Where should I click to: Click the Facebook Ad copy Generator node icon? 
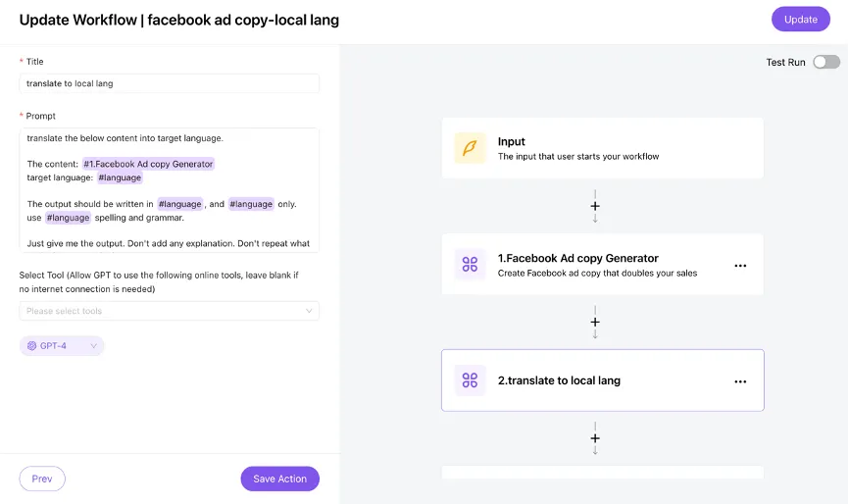[470, 265]
